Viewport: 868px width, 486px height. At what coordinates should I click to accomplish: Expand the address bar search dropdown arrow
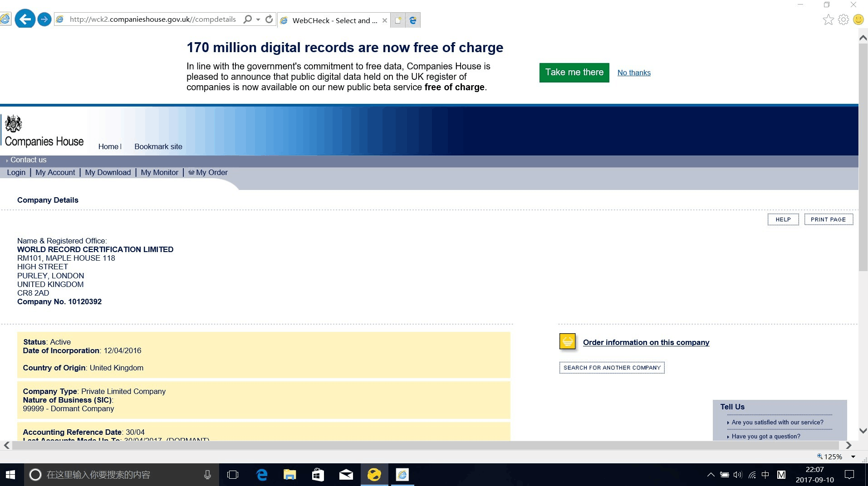pyautogui.click(x=258, y=19)
